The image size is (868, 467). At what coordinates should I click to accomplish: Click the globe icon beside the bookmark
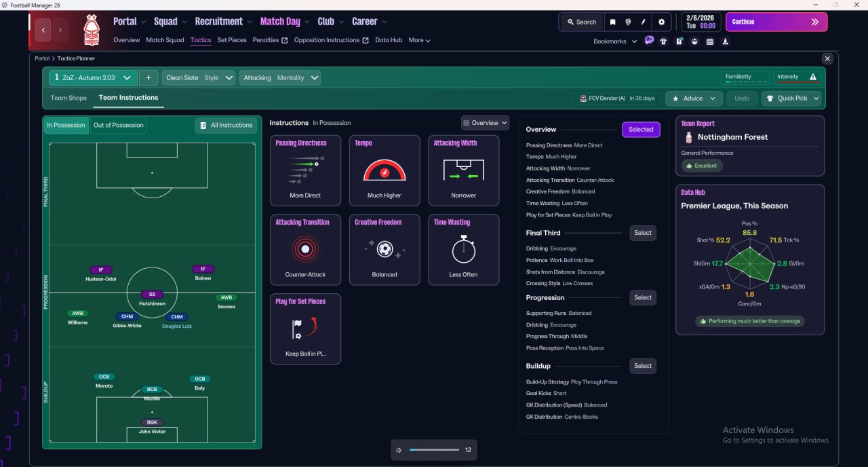tap(628, 22)
